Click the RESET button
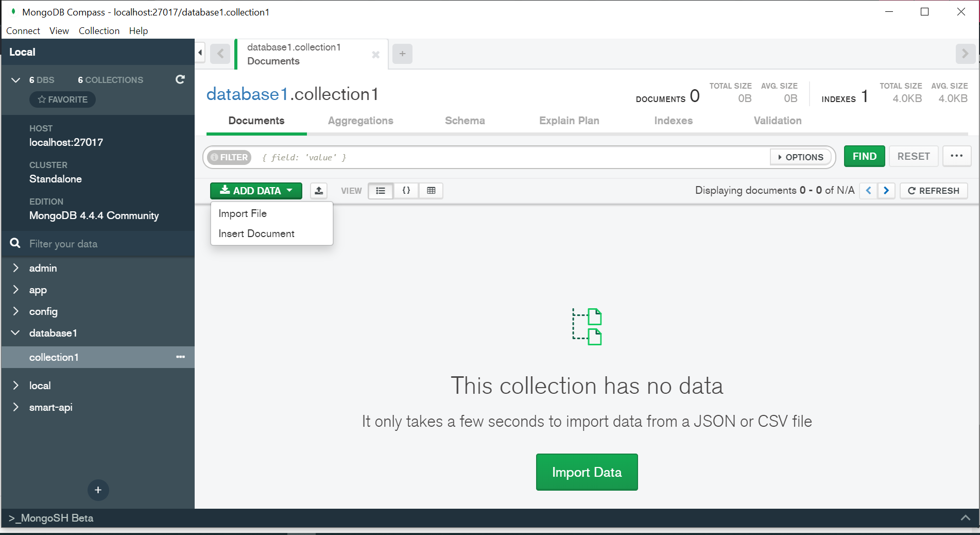 click(914, 156)
